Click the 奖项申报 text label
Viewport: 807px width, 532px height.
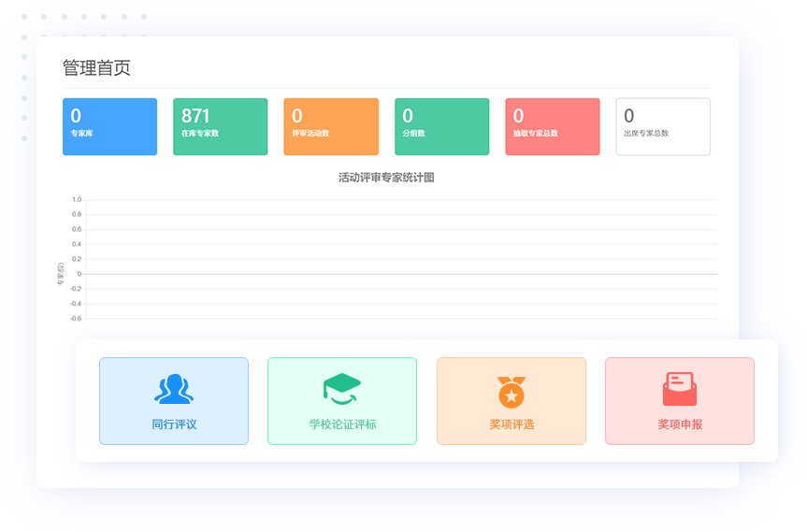pos(680,424)
